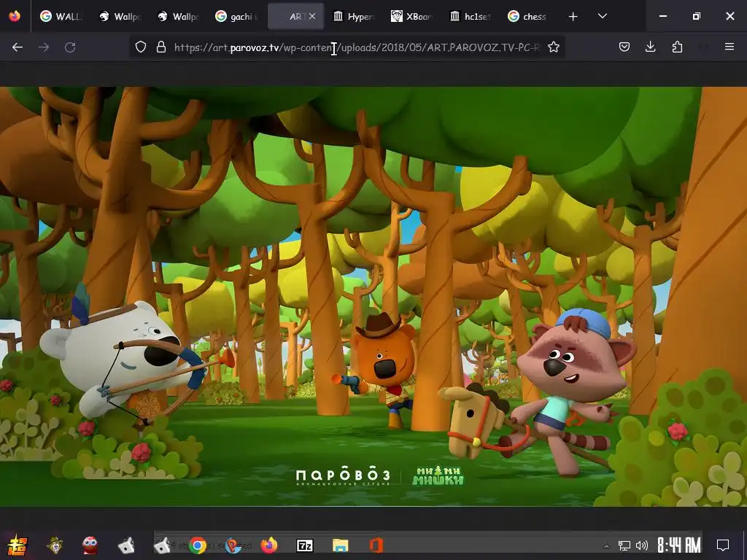Screen dimensions: 747x560
Task: Switch to the gachi Google tab
Action: coord(237,16)
